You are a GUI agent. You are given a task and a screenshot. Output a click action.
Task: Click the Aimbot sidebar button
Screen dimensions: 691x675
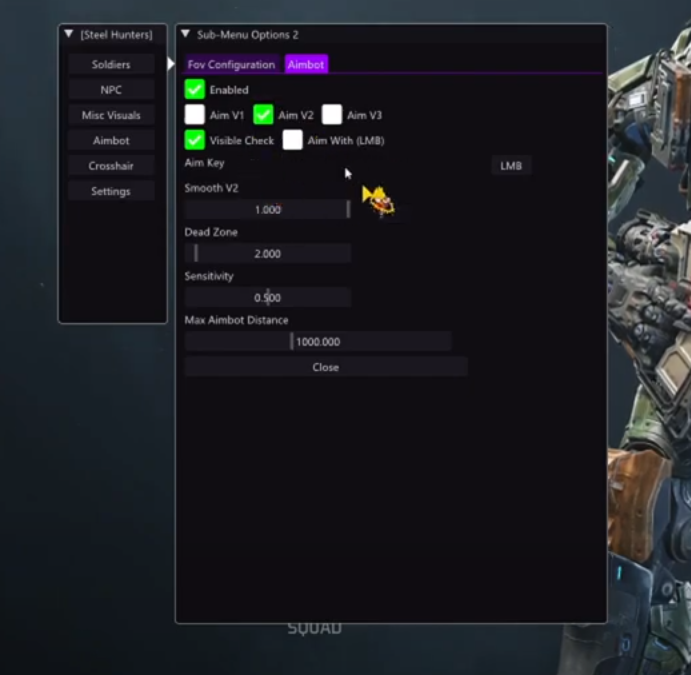(x=111, y=141)
